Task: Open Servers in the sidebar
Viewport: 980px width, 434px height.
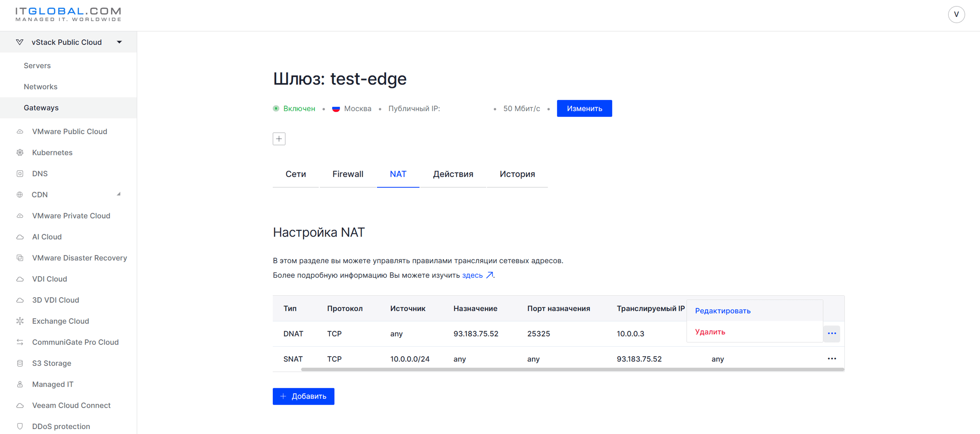Action: tap(37, 65)
